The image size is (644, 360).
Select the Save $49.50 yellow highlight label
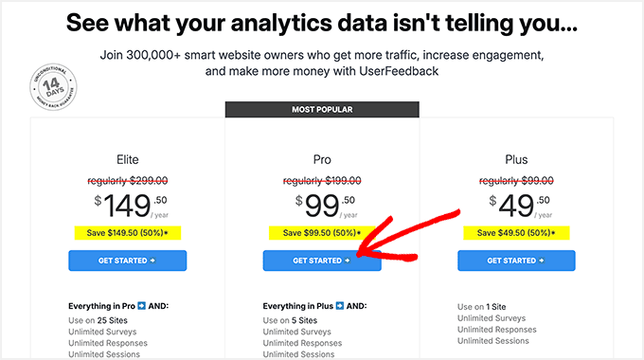click(x=516, y=233)
